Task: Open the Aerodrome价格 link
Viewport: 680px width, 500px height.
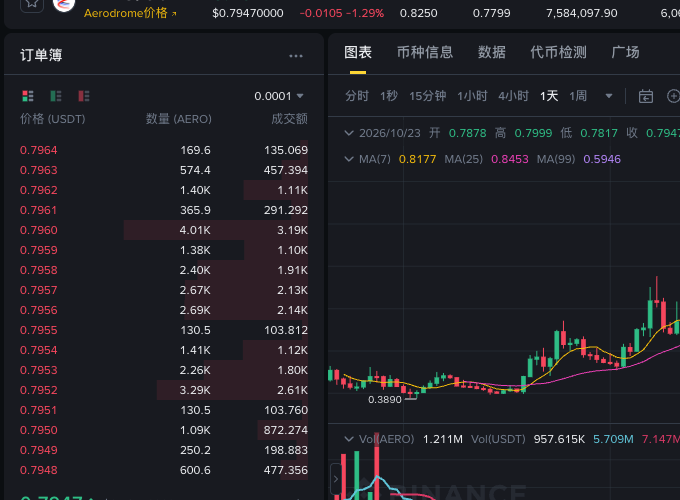Action: point(130,13)
